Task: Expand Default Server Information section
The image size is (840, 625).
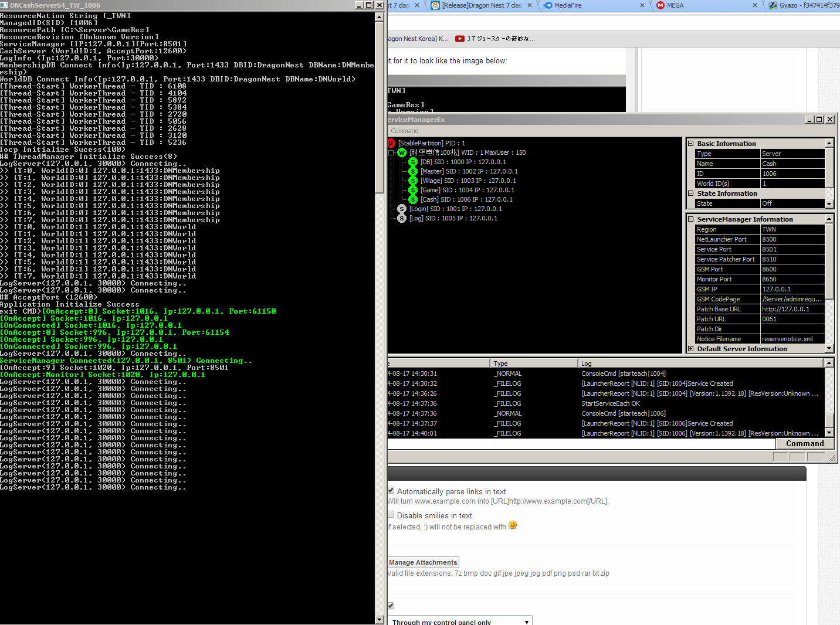Action: (691, 349)
